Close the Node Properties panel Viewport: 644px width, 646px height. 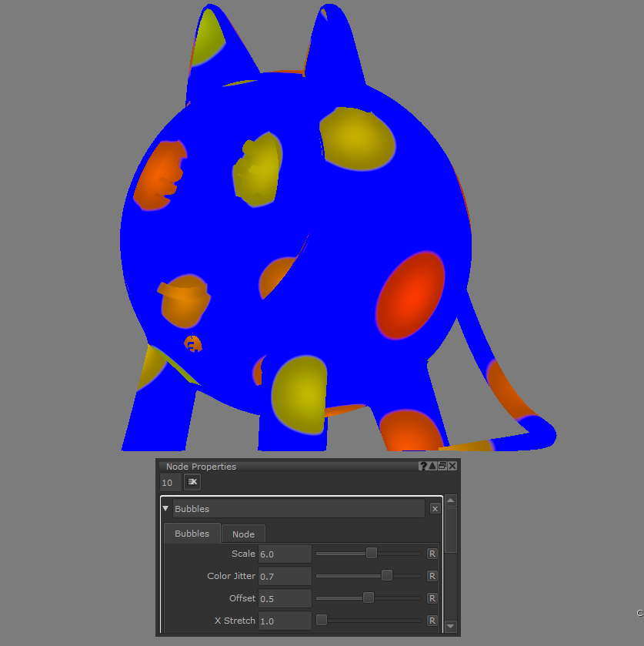pyautogui.click(x=452, y=466)
